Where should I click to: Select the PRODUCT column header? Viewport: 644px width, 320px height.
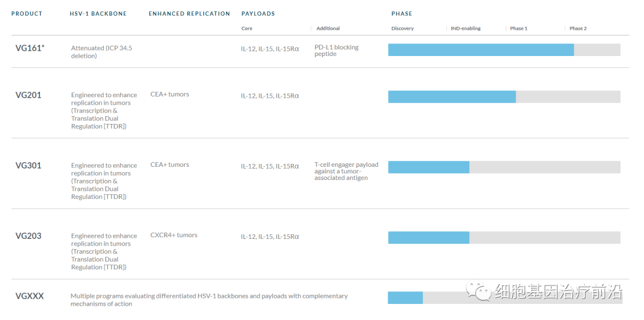pos(27,14)
